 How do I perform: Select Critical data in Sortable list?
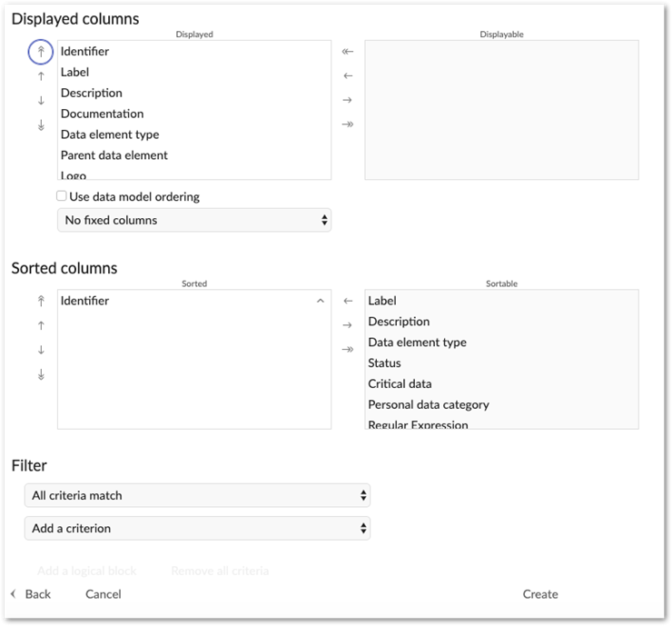click(x=400, y=384)
